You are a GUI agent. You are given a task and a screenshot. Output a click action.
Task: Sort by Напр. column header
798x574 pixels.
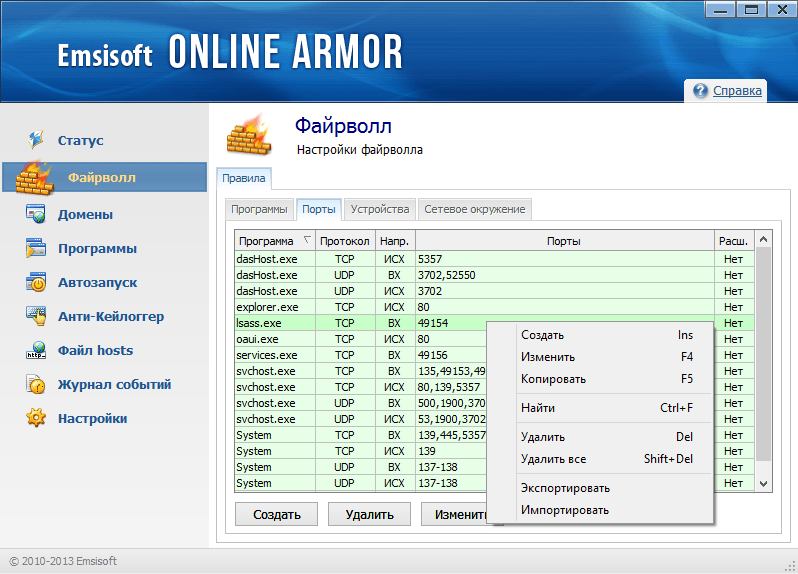click(x=394, y=241)
